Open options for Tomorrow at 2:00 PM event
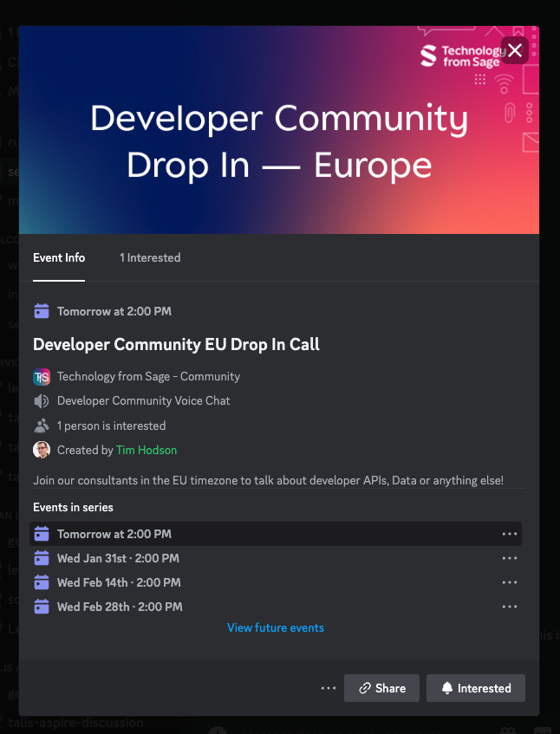The width and height of the screenshot is (560, 734). tap(510, 534)
